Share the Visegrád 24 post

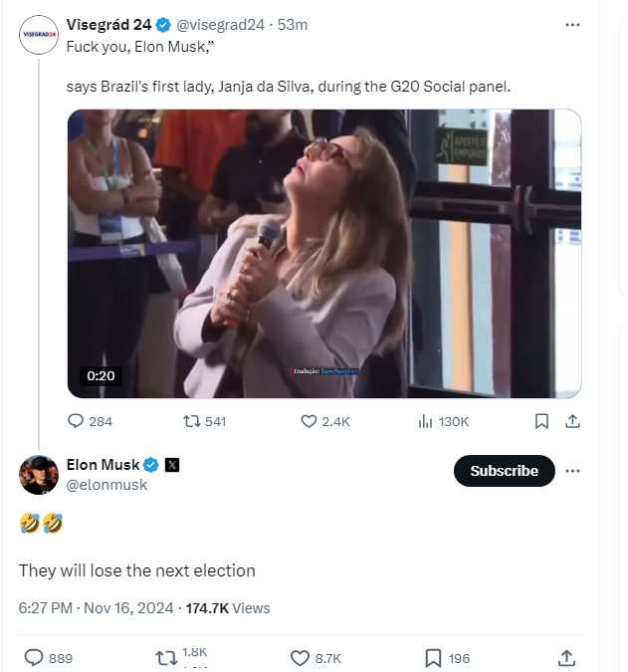coord(572,421)
